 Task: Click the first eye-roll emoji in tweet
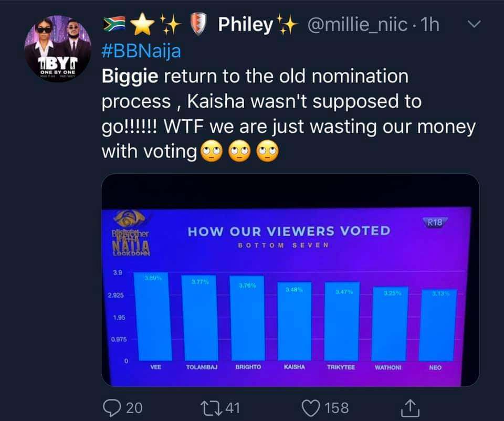click(211, 151)
